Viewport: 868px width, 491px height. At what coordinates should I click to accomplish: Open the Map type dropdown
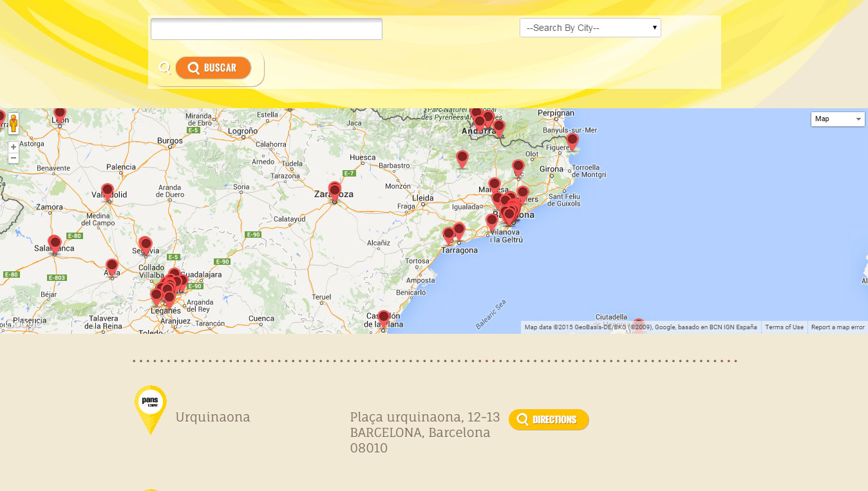tap(838, 119)
